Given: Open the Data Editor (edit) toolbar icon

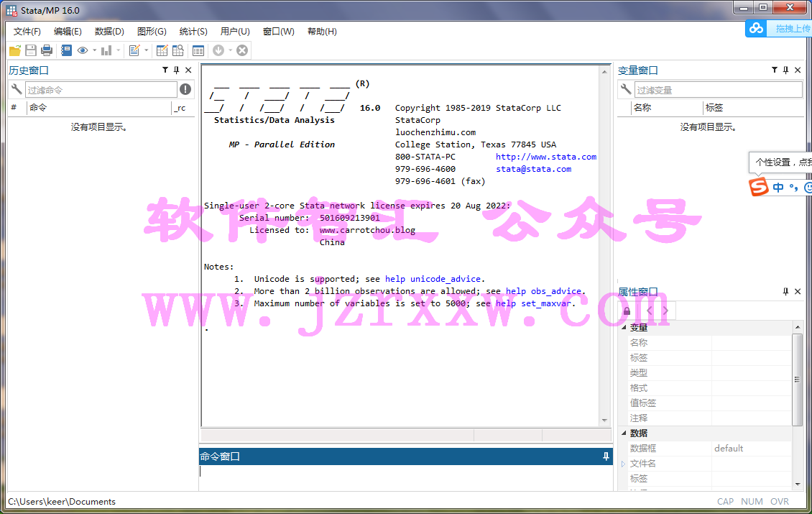Looking at the screenshot, I should click(162, 50).
